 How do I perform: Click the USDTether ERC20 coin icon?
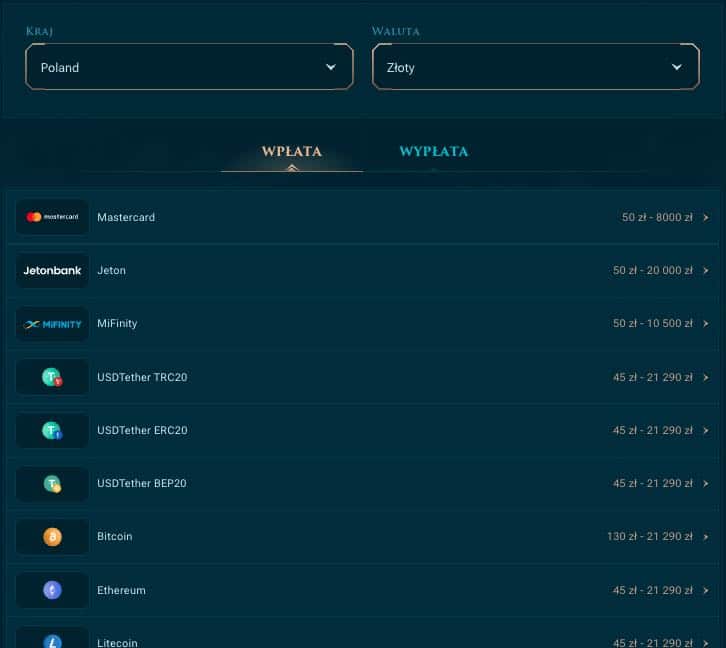click(x=52, y=430)
